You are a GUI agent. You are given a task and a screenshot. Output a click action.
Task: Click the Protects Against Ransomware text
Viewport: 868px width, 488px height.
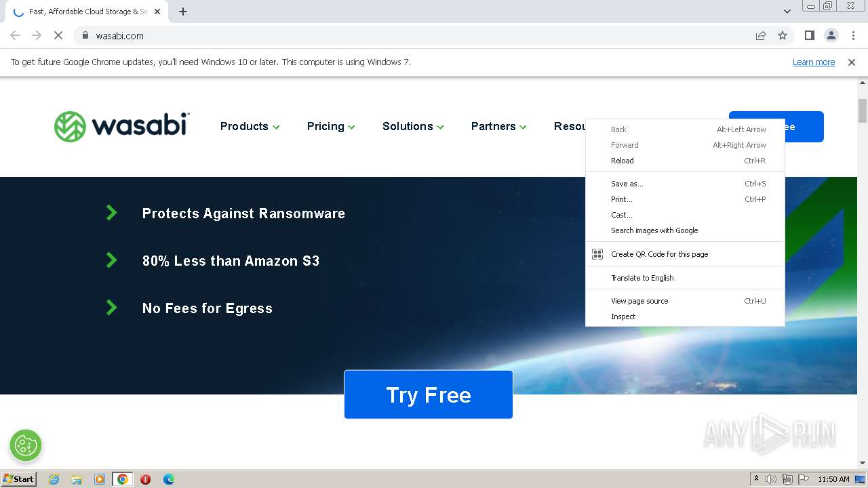pos(243,213)
